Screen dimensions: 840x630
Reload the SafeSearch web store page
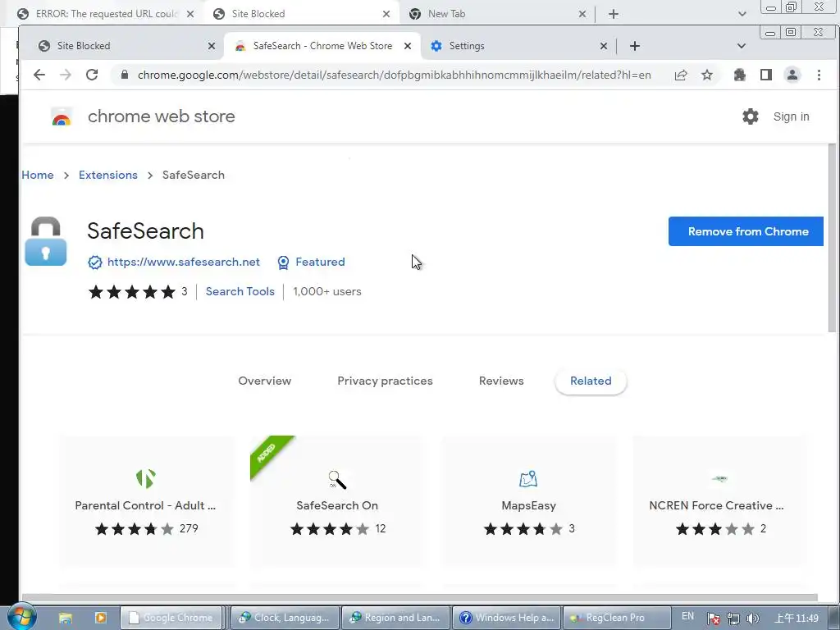pos(92,75)
